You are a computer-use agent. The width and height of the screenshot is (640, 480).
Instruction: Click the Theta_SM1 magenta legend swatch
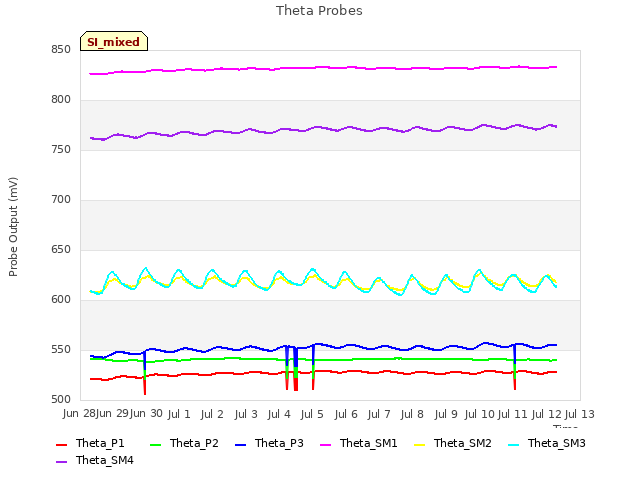click(x=326, y=444)
